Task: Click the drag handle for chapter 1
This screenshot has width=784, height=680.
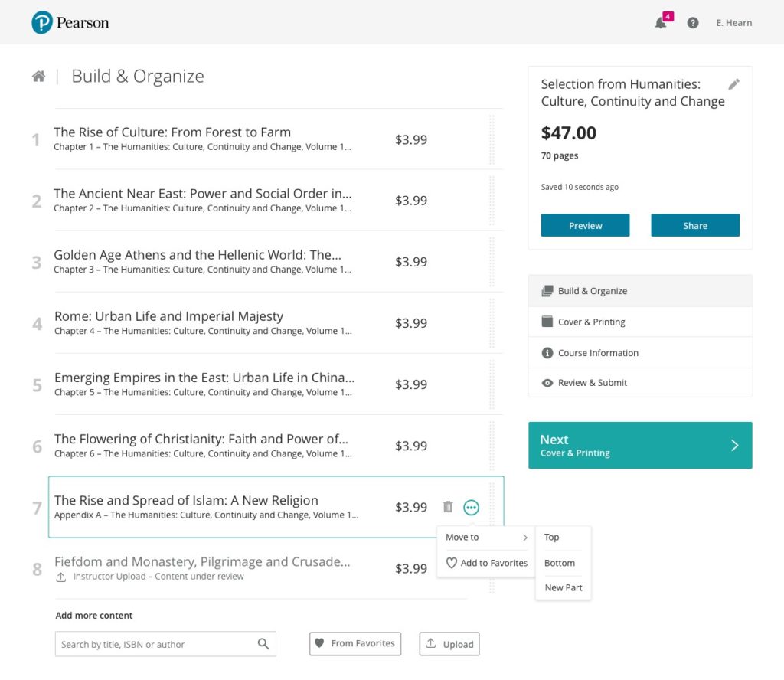Action: 492,139
